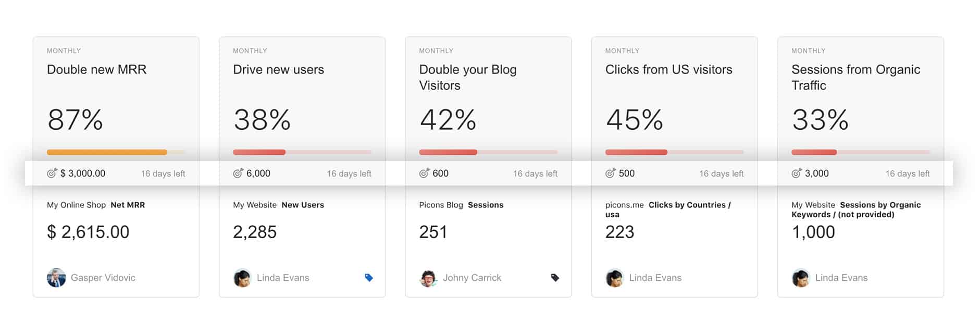Click the goal target icon beside 6,000
Viewport: 980px width, 334px height.
click(x=238, y=174)
